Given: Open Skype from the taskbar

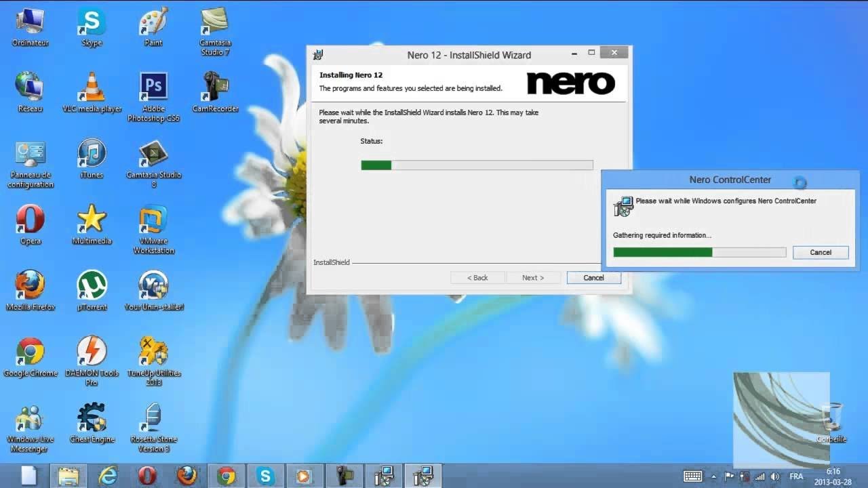Looking at the screenshot, I should point(265,476).
